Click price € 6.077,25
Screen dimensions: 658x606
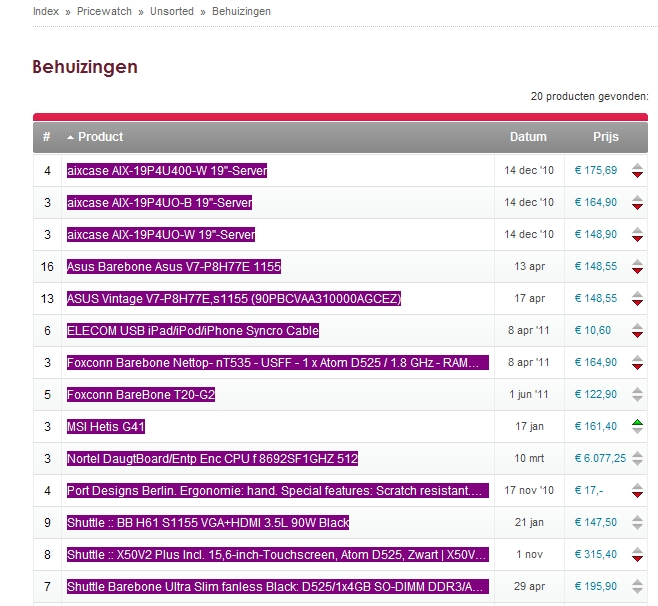tap(600, 458)
